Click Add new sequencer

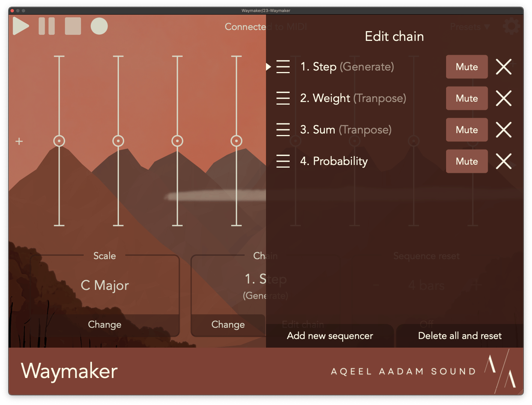pos(330,336)
